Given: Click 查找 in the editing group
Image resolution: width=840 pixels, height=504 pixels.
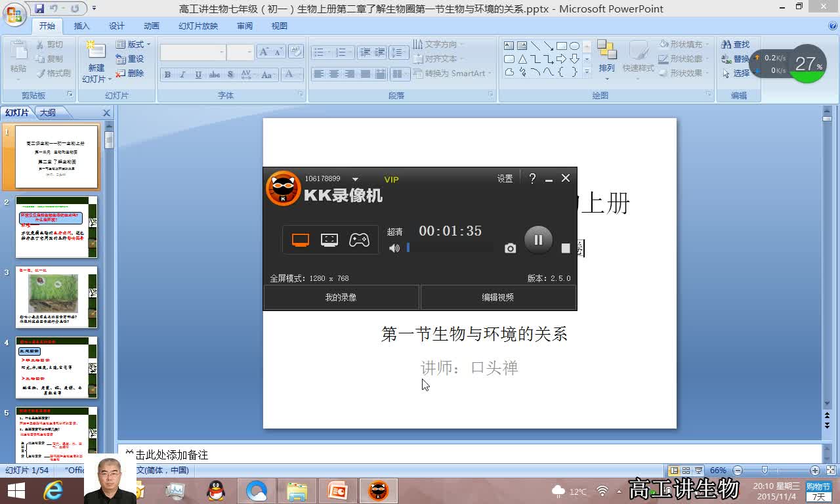Looking at the screenshot, I should [736, 45].
